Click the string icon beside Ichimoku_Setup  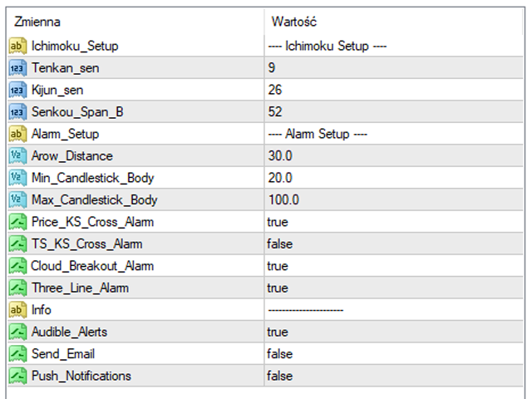point(17,46)
